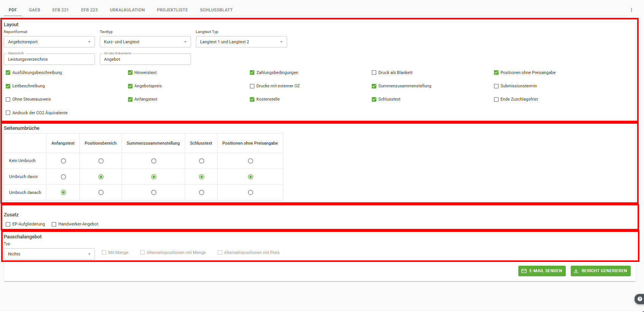This screenshot has width=644, height=312.
Task: Go to the Urkalkulation tab
Action: (x=127, y=10)
